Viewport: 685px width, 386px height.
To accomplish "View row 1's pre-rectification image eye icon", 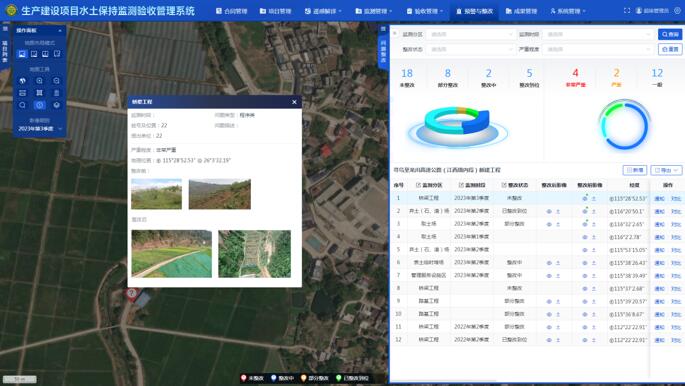I will [x=585, y=199].
